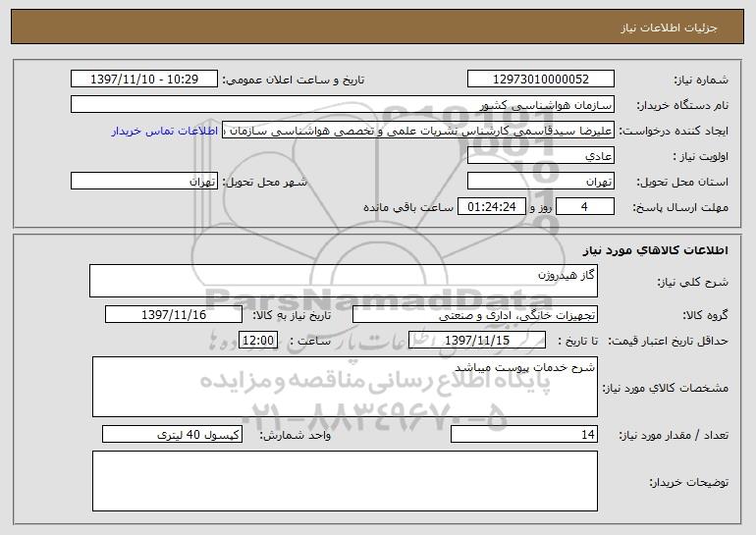756x535 pixels.
Task: Click the delivery province field تهران
Action: (x=540, y=182)
